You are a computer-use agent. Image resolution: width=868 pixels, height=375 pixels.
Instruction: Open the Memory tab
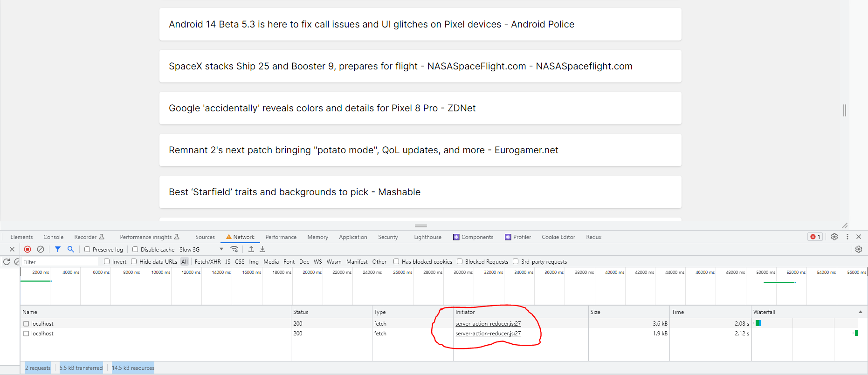point(317,237)
